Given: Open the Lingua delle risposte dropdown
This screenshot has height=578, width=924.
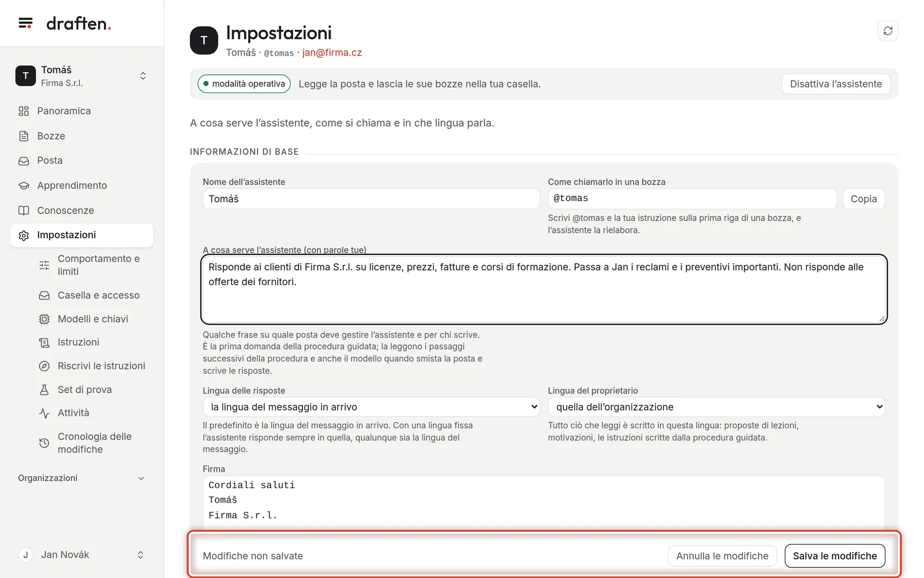Looking at the screenshot, I should [x=371, y=407].
